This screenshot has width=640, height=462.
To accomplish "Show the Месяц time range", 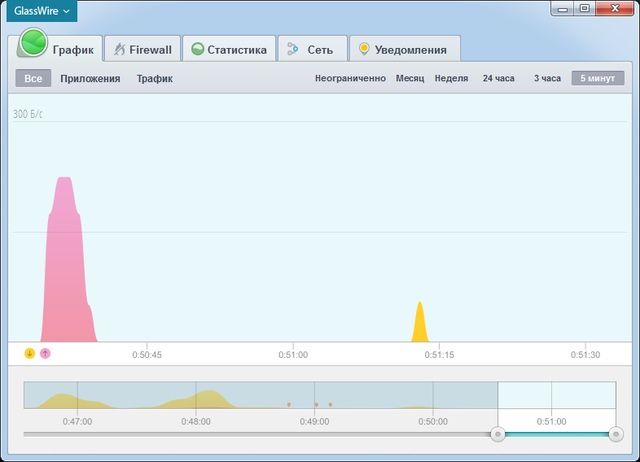I will (409, 78).
